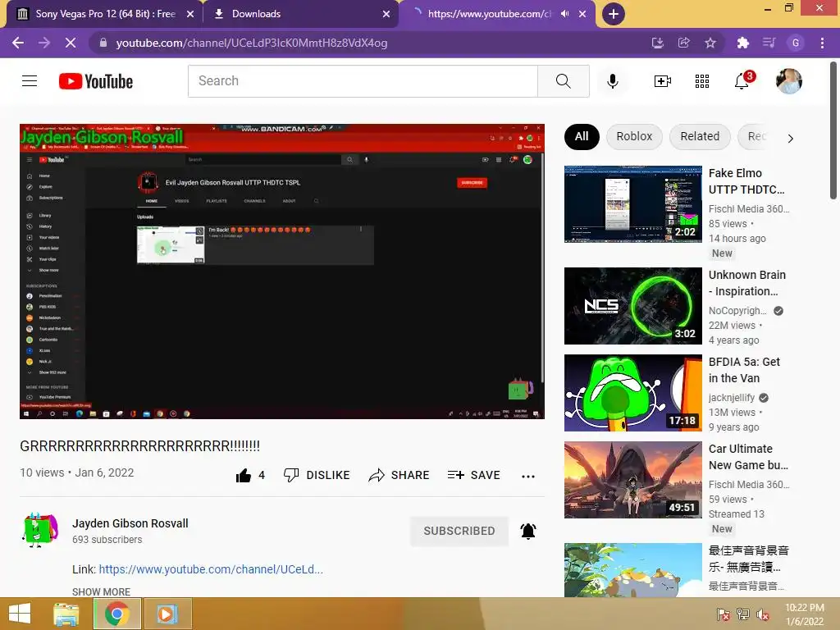Image resolution: width=840 pixels, height=630 pixels.
Task: Select the All filter chip
Action: [x=582, y=137]
